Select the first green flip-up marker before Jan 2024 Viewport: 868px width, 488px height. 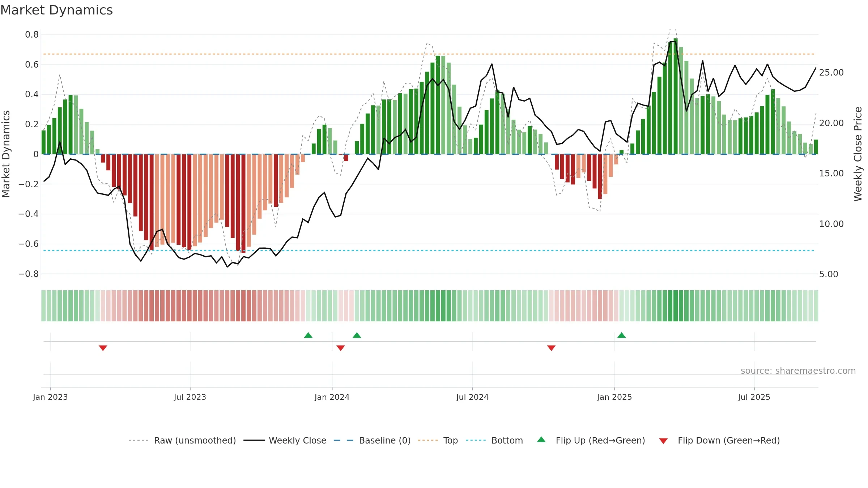coord(308,335)
